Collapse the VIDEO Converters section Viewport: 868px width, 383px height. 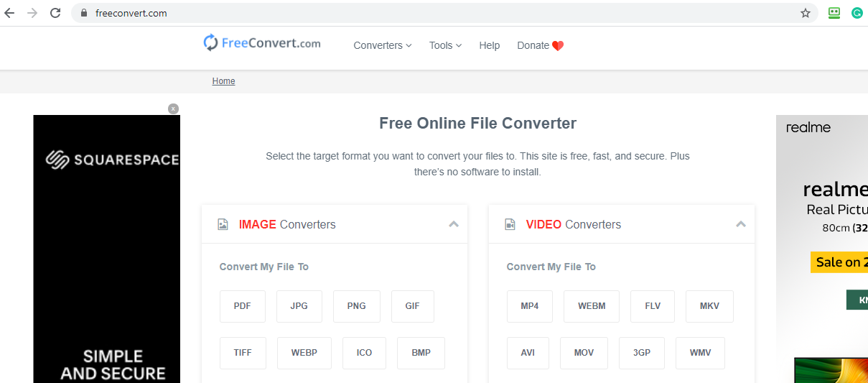tap(741, 224)
